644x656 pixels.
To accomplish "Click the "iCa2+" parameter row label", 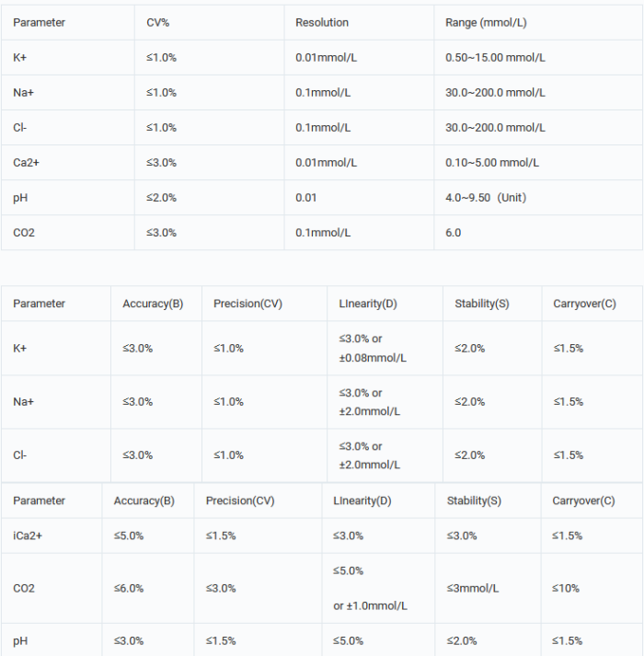I will (28, 535).
